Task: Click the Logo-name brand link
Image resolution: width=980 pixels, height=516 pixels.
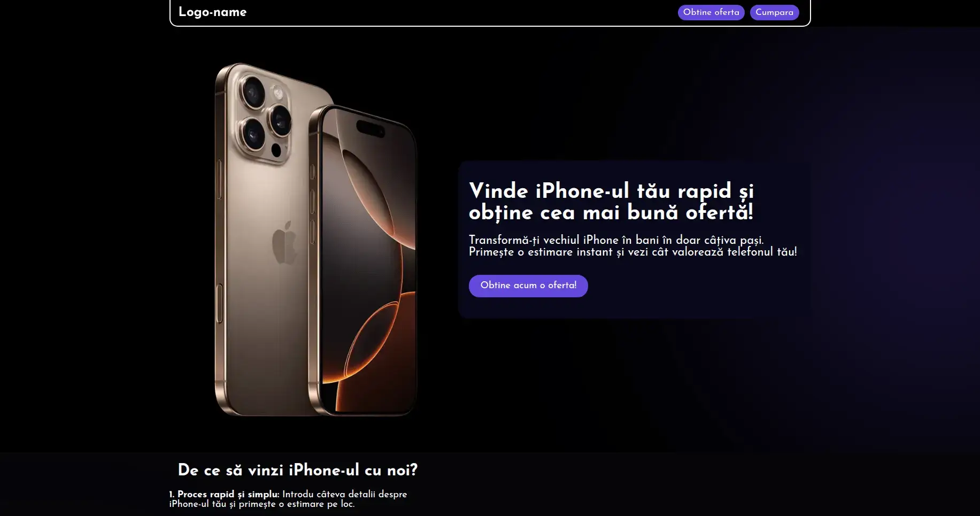Action: (212, 12)
